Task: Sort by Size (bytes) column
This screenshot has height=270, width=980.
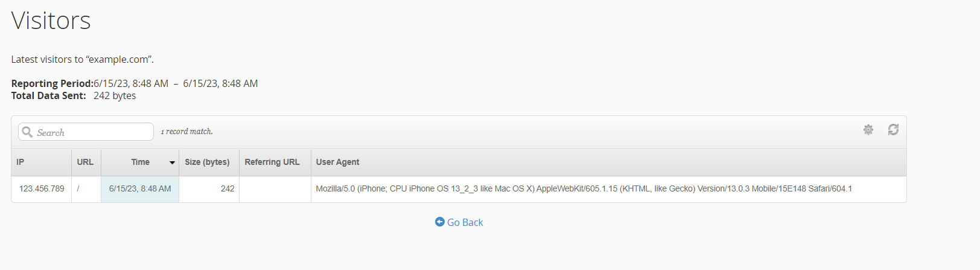Action: point(207,162)
